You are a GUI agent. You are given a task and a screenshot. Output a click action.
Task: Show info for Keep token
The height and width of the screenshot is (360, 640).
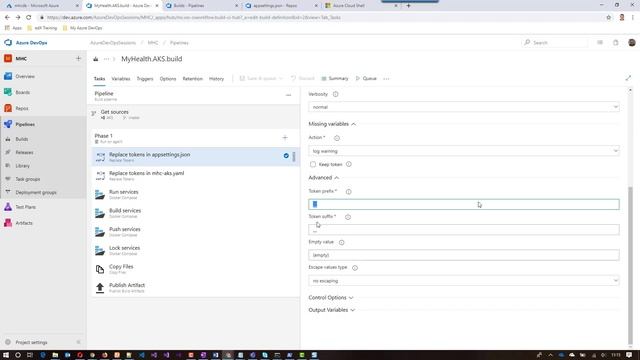click(x=349, y=164)
